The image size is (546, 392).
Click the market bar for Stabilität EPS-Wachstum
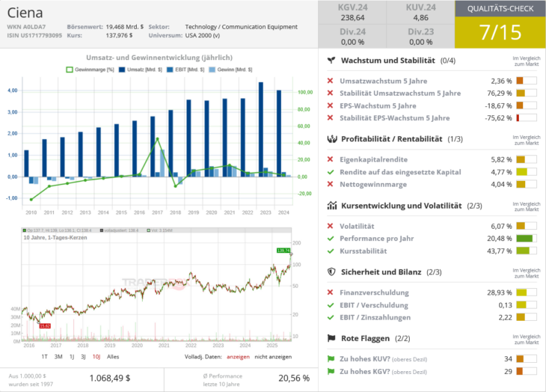[526, 117]
